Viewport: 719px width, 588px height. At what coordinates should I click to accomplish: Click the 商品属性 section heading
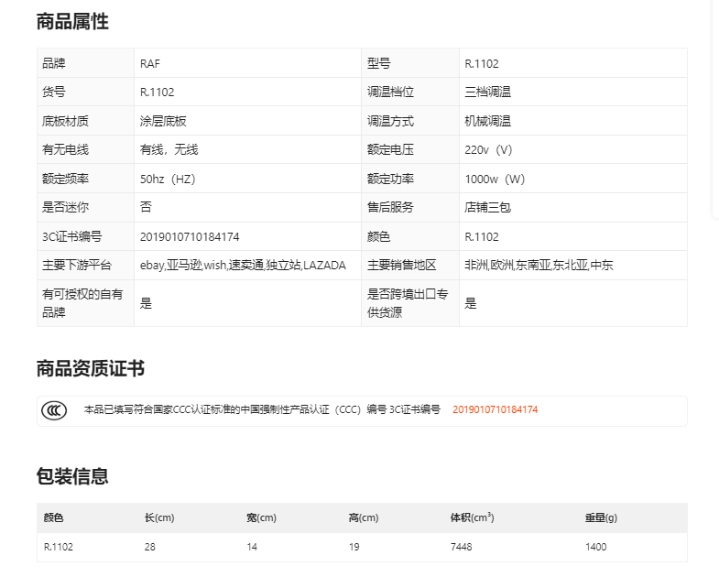pos(72,22)
